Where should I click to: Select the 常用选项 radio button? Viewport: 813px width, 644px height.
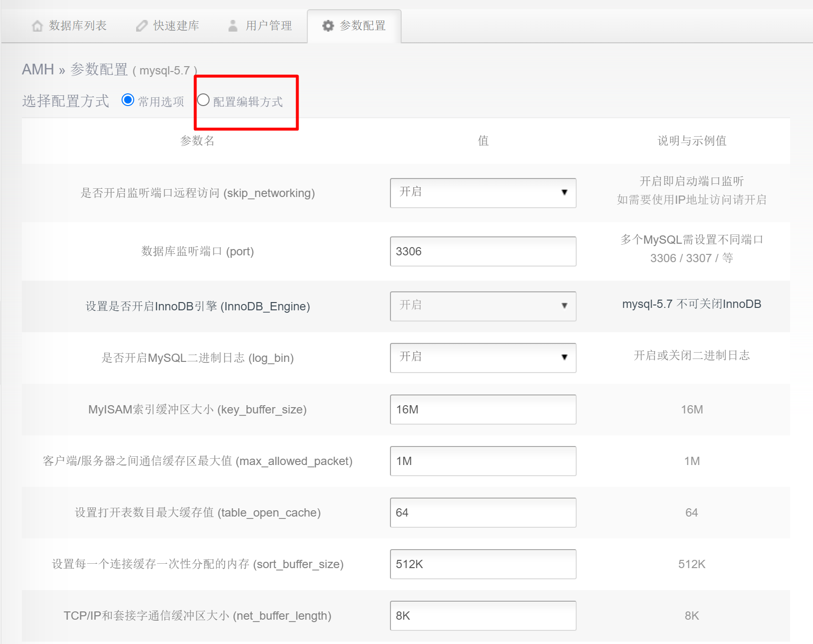point(128,100)
